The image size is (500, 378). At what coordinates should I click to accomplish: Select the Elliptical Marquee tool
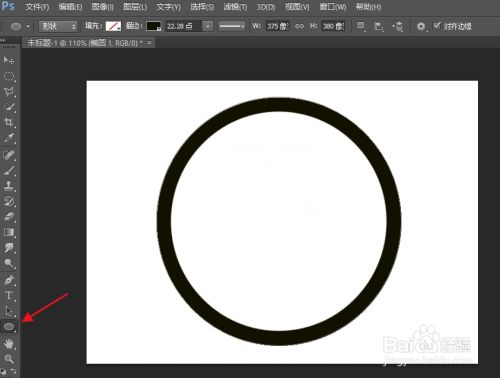[9, 77]
